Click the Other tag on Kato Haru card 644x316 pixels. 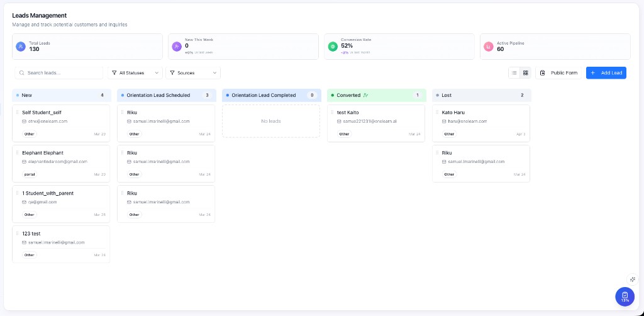449,134
